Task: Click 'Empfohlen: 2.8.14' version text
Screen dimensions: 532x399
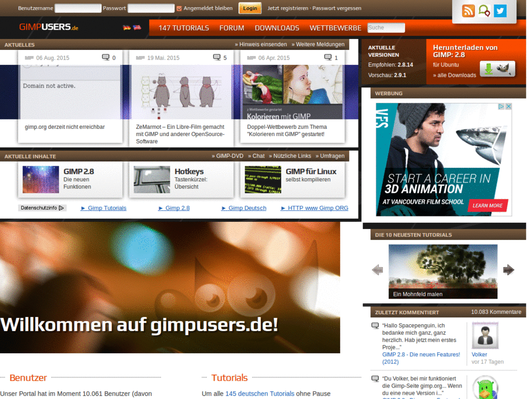Action: (x=391, y=65)
